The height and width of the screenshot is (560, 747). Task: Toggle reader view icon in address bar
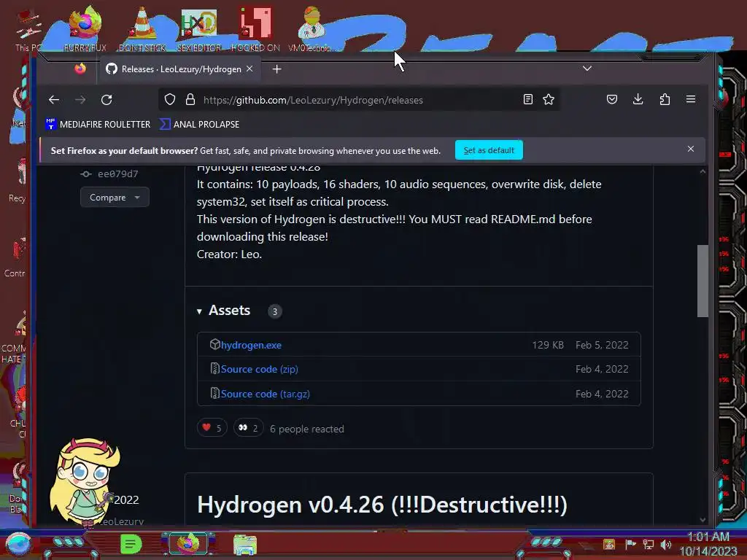[x=528, y=99]
